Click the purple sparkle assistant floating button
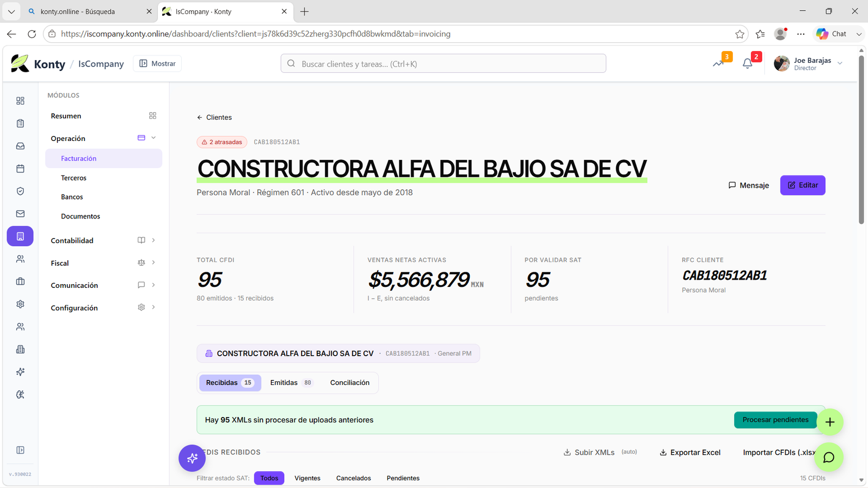Viewport: 868px width, 488px height. (x=192, y=458)
